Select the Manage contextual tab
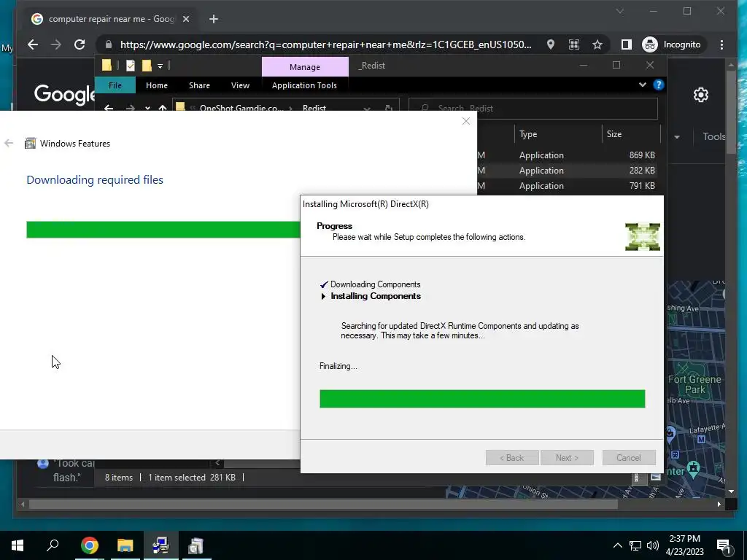 pos(305,66)
